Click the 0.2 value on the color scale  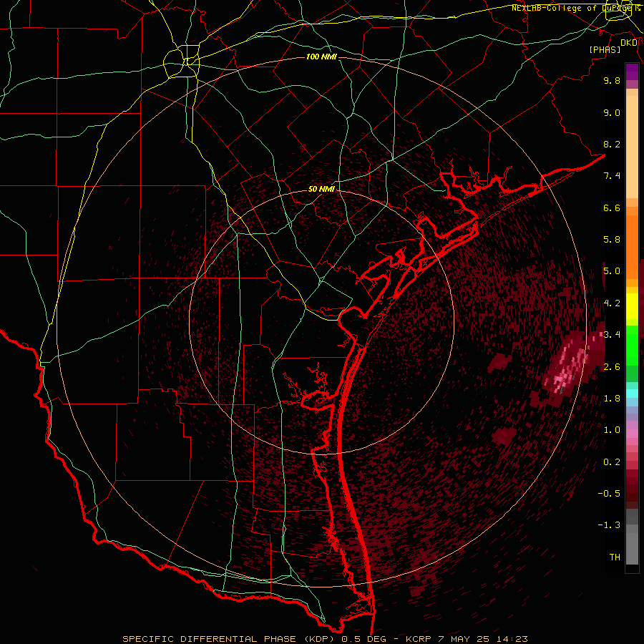pyautogui.click(x=612, y=462)
